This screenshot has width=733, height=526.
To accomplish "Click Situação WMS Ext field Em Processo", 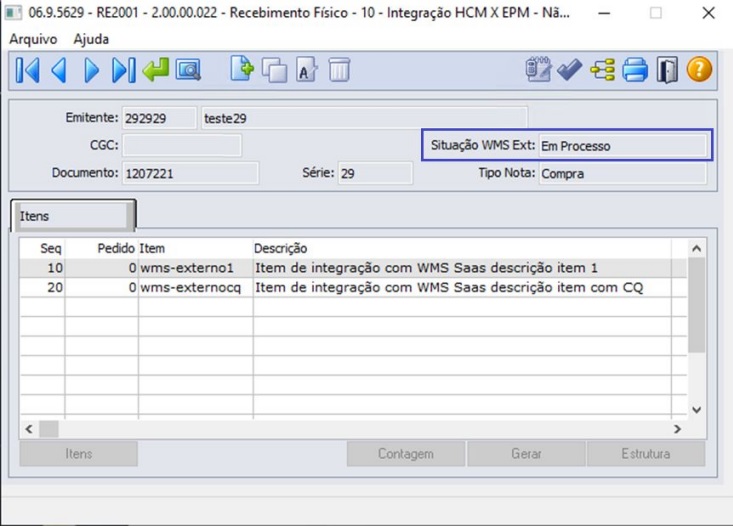I will [623, 145].
